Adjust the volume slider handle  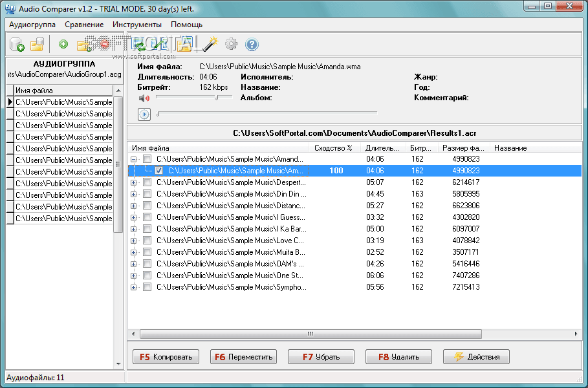217,98
